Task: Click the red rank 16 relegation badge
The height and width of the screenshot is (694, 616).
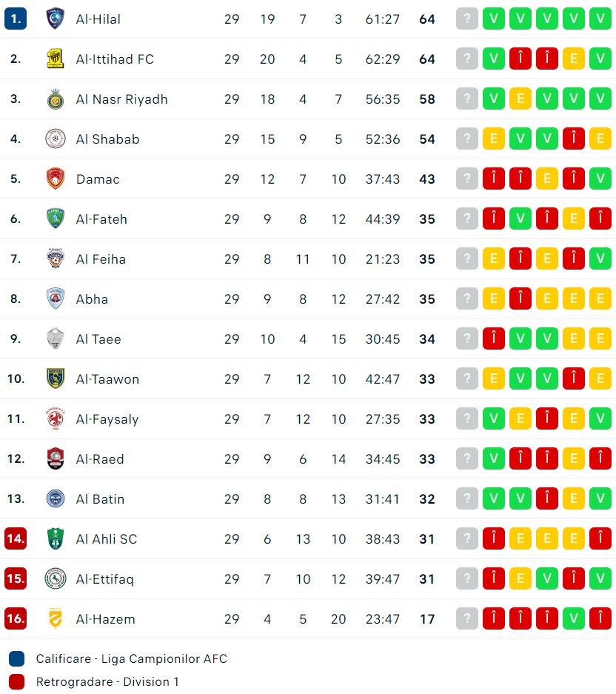Action: [x=16, y=618]
